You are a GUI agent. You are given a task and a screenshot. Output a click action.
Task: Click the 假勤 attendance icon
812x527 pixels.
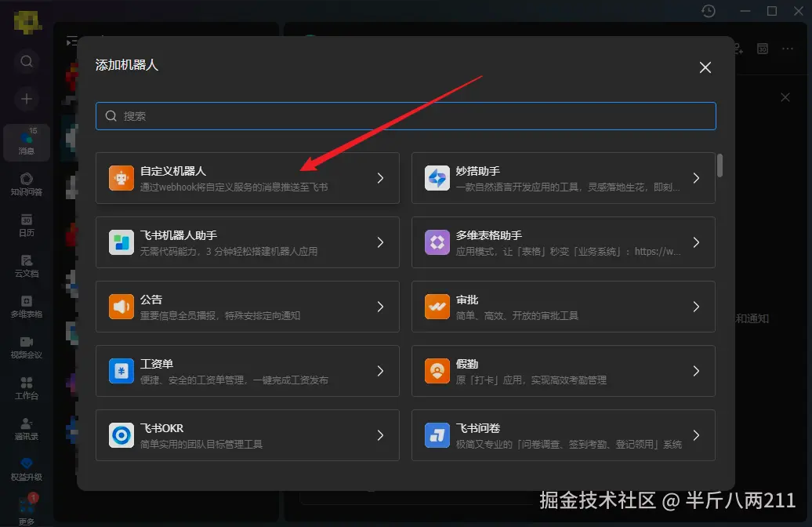[437, 370]
